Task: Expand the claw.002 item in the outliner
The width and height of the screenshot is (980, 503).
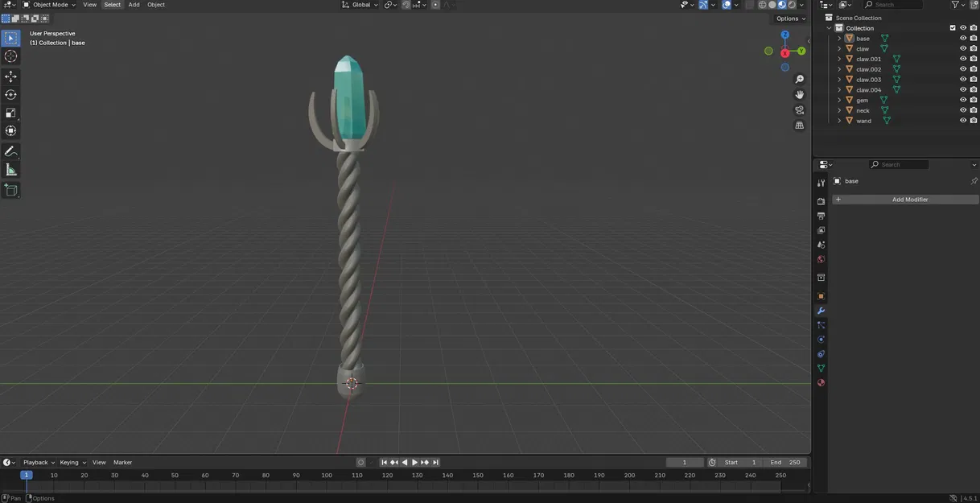Action: pyautogui.click(x=839, y=68)
